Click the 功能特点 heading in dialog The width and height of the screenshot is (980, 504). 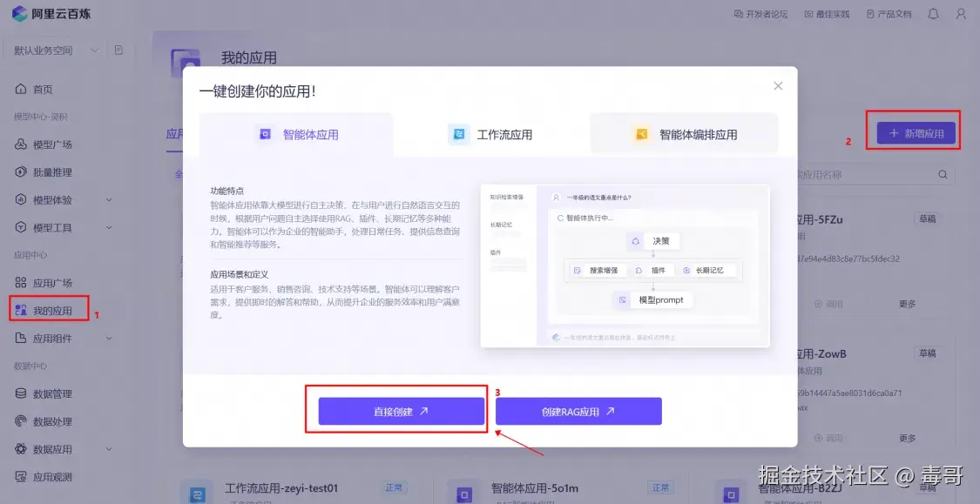[x=226, y=192]
